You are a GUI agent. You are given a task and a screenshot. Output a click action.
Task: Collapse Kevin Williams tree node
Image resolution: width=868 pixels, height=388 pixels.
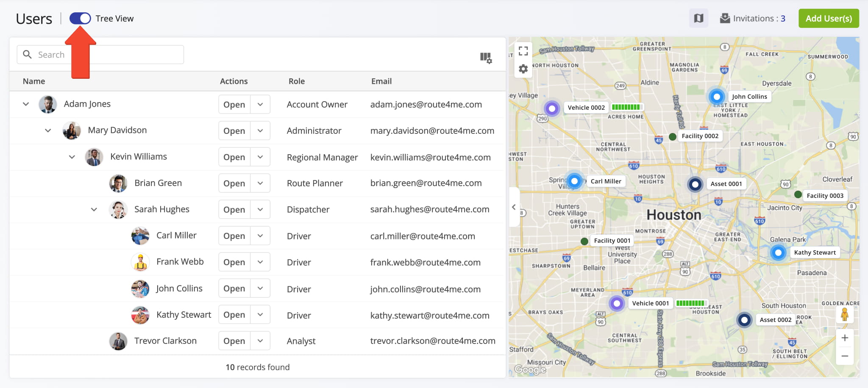tap(72, 157)
